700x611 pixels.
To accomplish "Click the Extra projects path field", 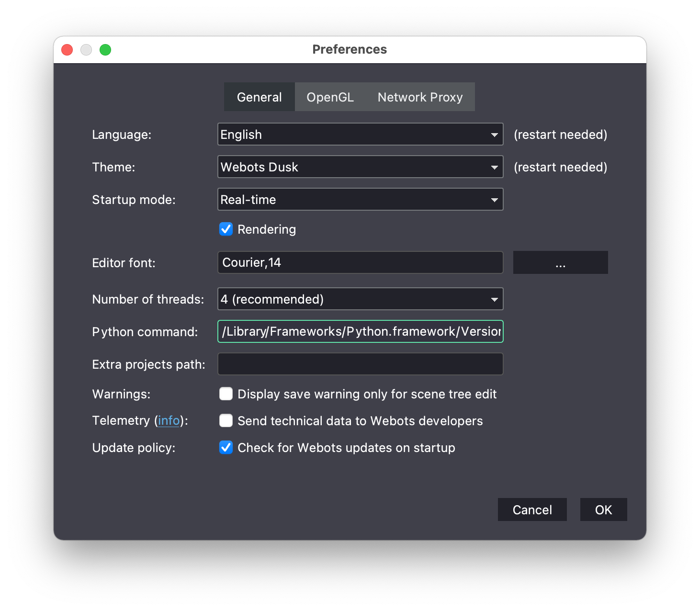I will pos(360,364).
